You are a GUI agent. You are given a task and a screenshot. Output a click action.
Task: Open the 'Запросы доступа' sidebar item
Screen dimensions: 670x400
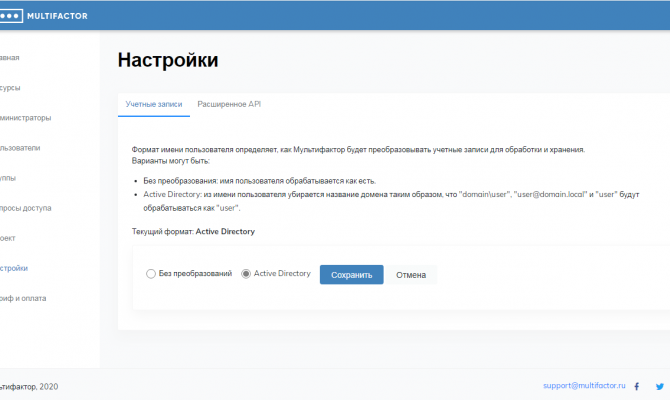[25, 208]
